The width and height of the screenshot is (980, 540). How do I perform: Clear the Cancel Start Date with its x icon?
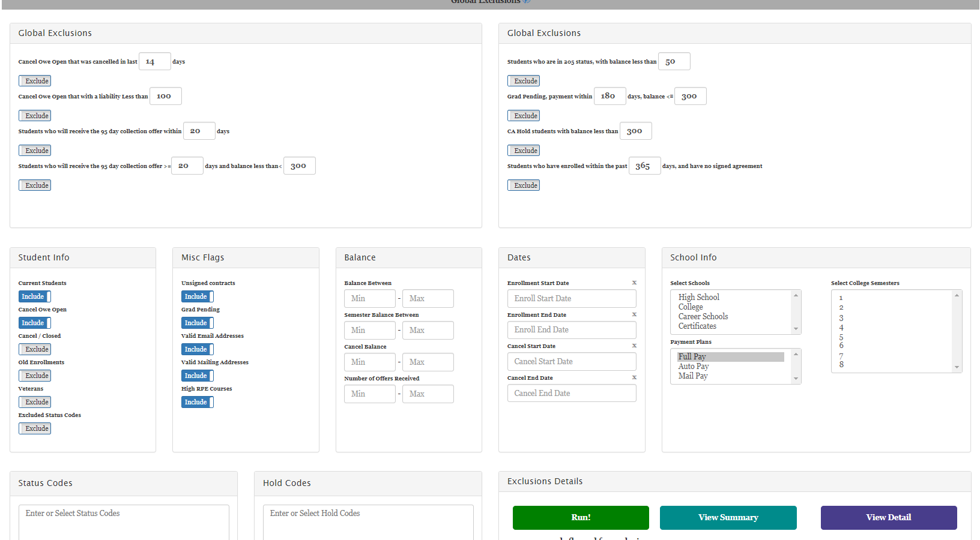634,346
